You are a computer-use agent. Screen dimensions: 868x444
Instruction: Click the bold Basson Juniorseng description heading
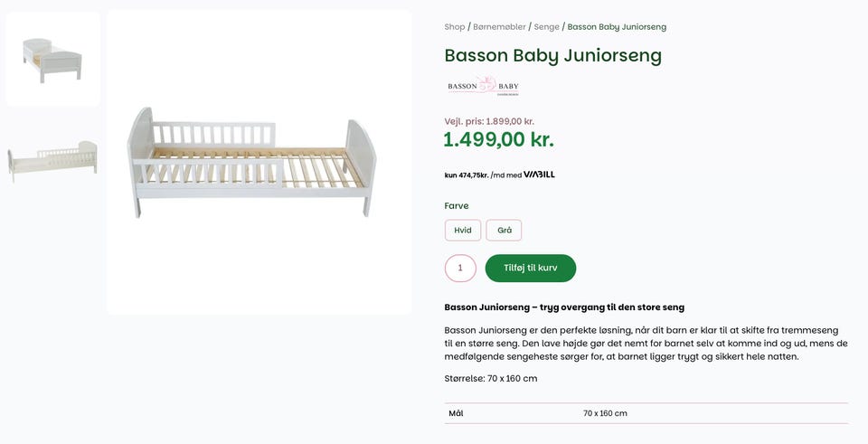coord(564,307)
